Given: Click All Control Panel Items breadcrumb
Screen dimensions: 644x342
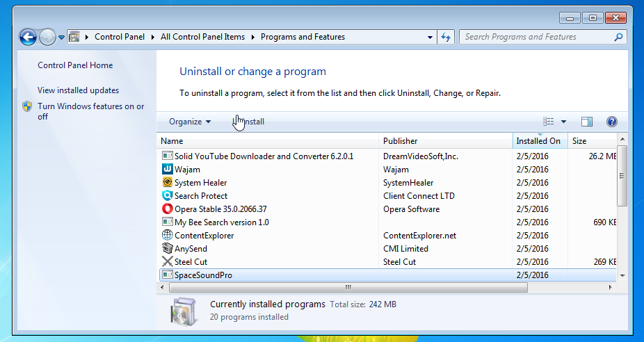Looking at the screenshot, I should (202, 37).
